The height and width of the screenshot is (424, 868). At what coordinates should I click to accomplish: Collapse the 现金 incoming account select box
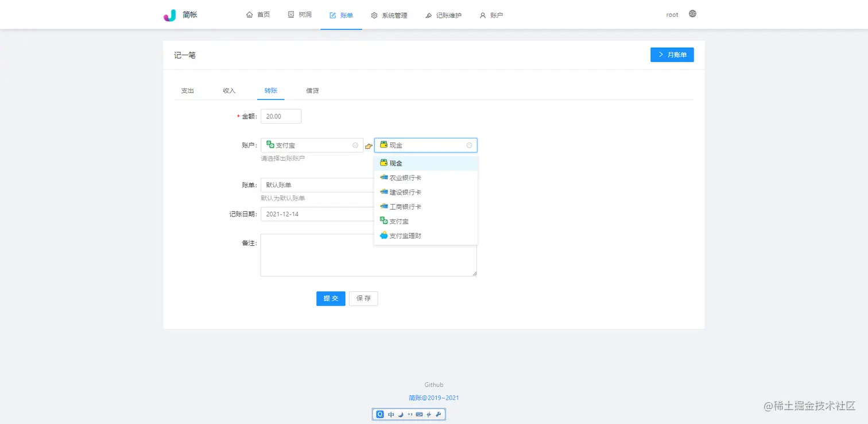click(425, 145)
